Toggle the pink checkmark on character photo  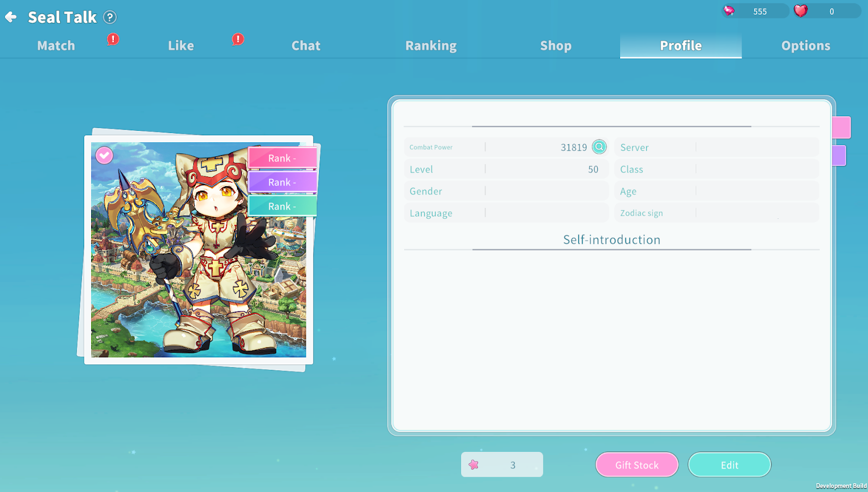click(x=104, y=155)
